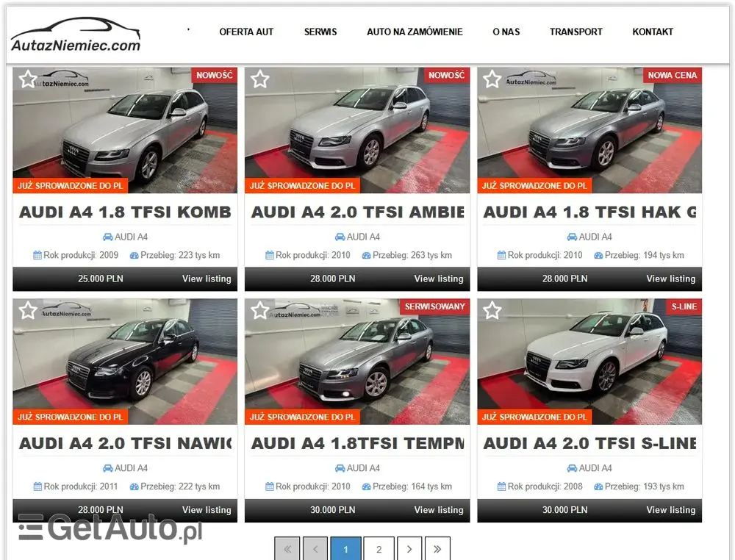735x560 pixels.
Task: Go to next page arrow
Action: (409, 549)
